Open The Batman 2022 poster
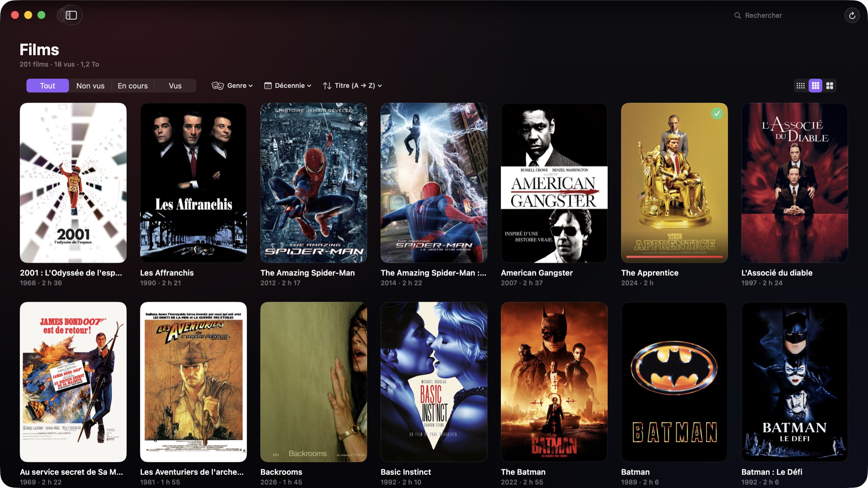 point(554,382)
